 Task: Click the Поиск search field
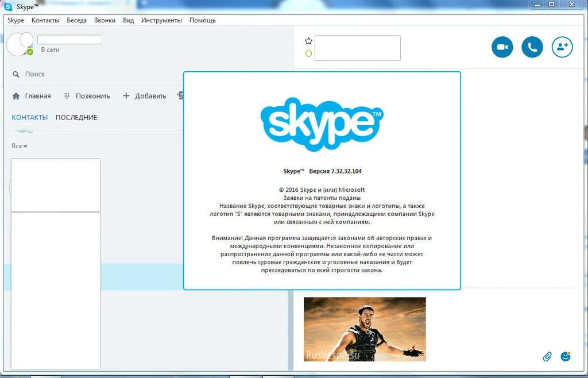click(x=34, y=74)
